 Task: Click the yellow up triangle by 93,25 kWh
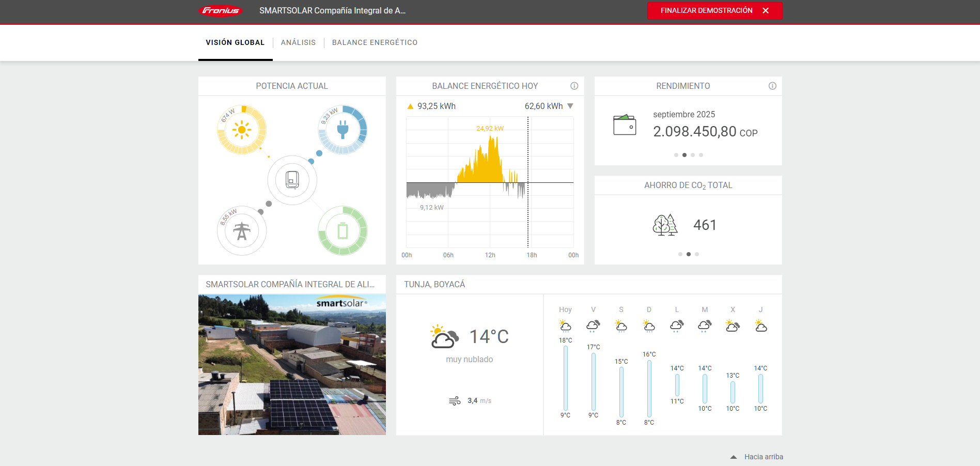pos(410,106)
